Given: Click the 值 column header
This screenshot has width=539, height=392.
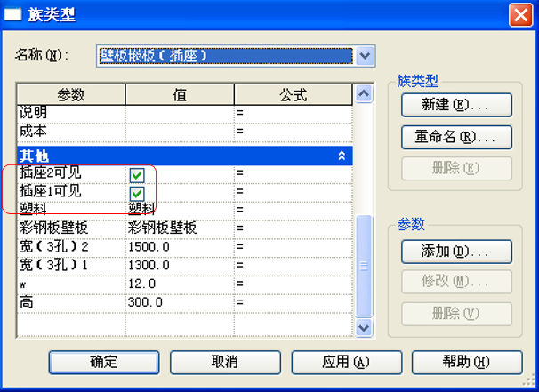Looking at the screenshot, I should tap(180, 94).
